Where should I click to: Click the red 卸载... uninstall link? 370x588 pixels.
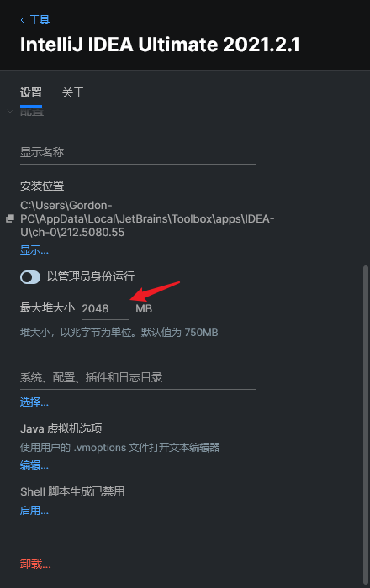click(x=35, y=564)
